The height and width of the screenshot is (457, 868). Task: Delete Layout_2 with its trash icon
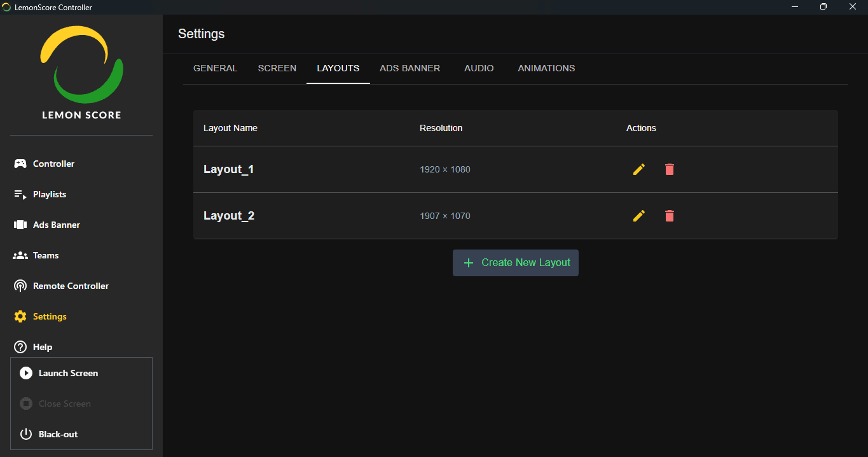click(669, 216)
